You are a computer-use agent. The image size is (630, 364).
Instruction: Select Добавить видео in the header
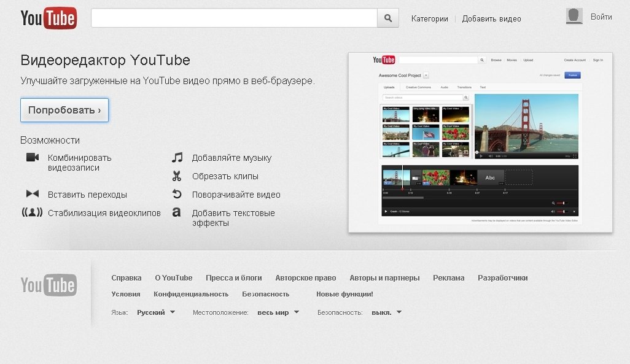[491, 18]
